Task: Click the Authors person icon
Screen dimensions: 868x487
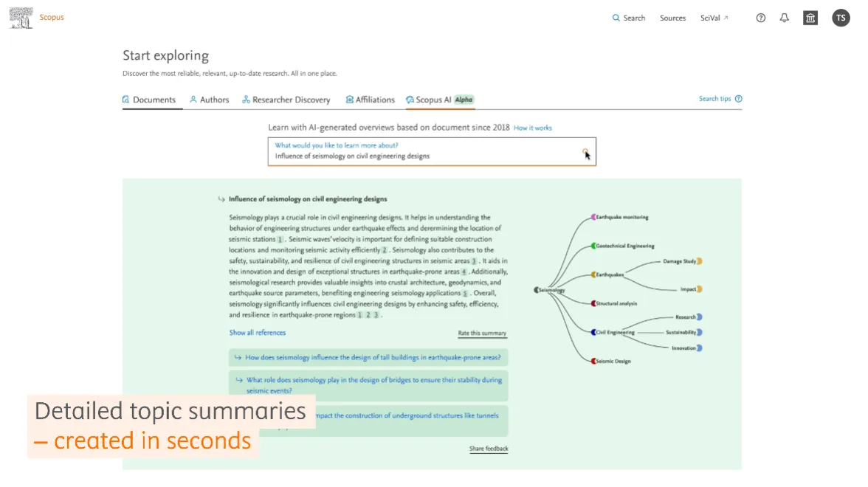Action: coord(193,100)
